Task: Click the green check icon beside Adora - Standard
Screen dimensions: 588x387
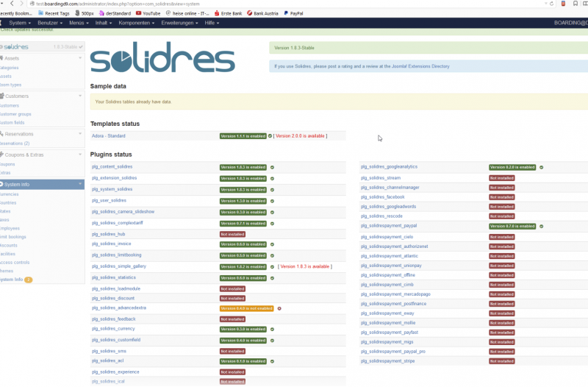Action: point(270,136)
